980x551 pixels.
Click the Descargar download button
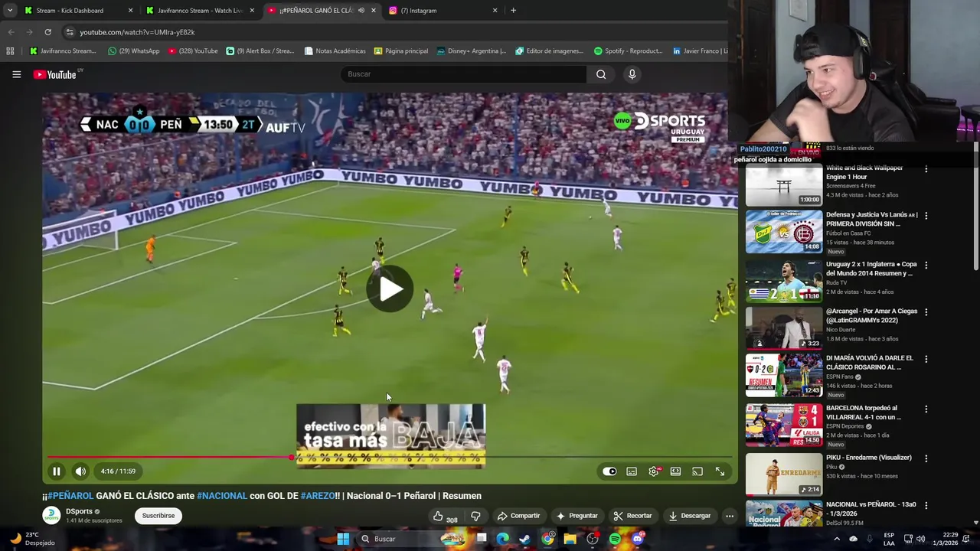[689, 516]
